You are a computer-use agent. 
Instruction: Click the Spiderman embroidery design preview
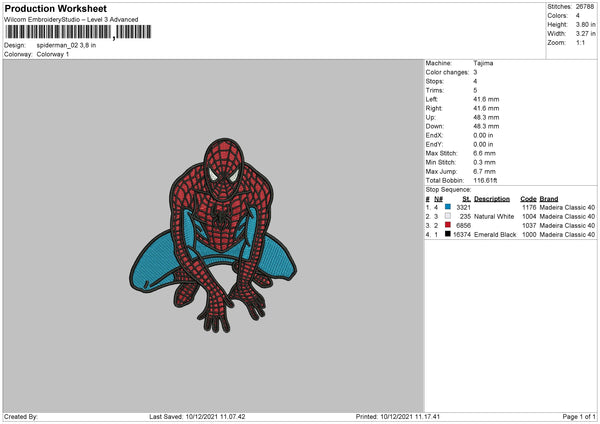click(213, 235)
